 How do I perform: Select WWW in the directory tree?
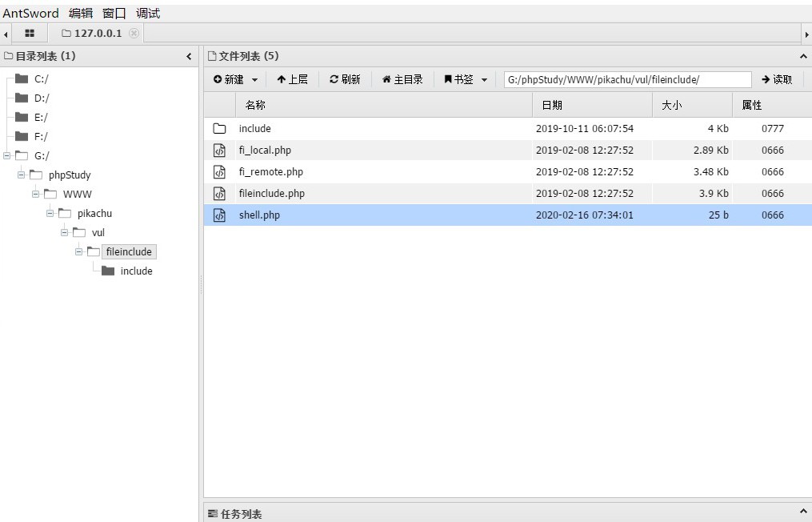(x=77, y=194)
